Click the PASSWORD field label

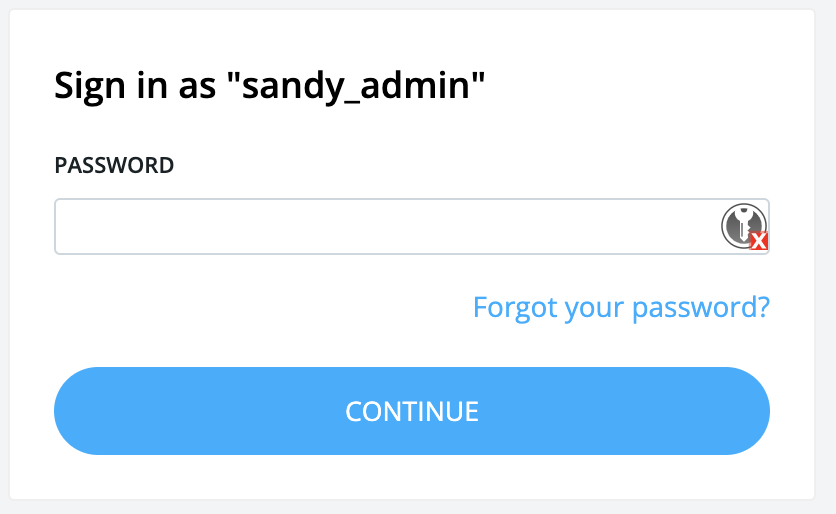coord(114,165)
